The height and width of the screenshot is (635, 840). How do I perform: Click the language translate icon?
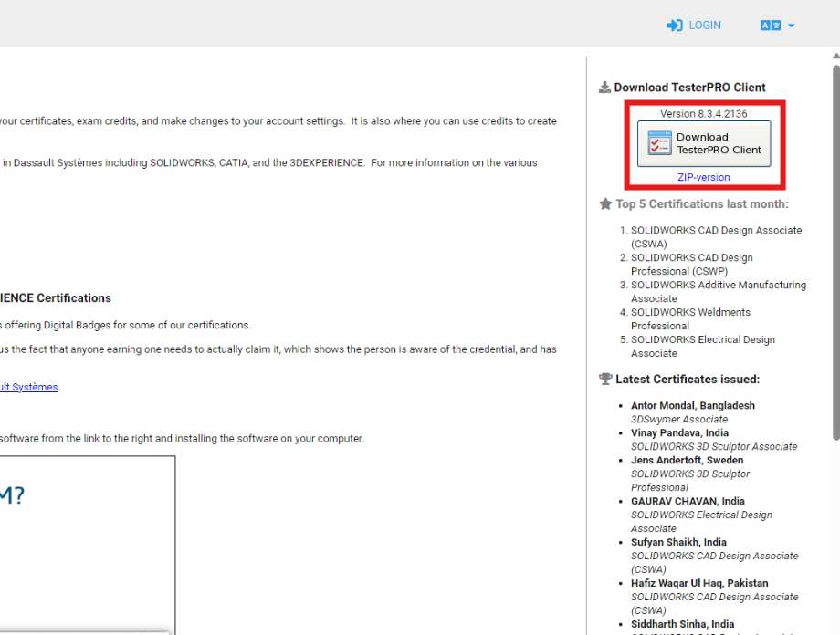(x=771, y=26)
